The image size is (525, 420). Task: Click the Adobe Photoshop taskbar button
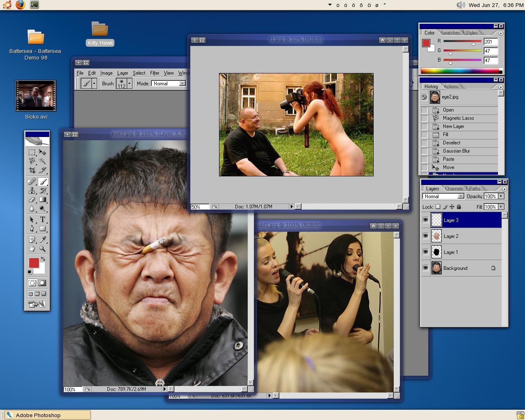tap(48, 415)
